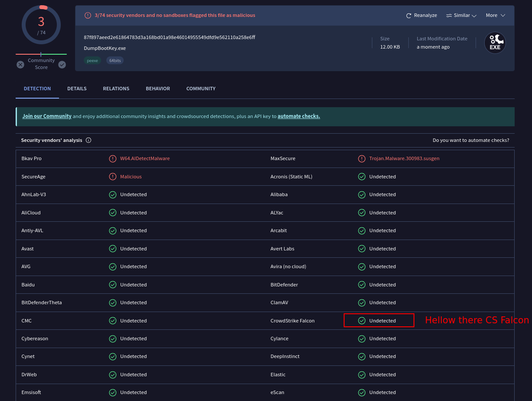Click the 3/74 detection score gauge
Viewport: 532px width, 401px height.
[41, 25]
